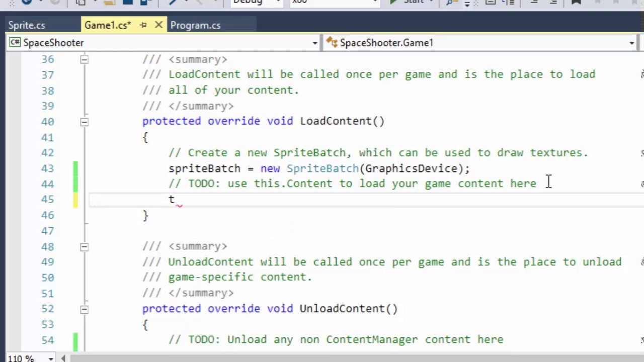This screenshot has width=644, height=362.
Task: Collapse the summary comment at line 36
Action: 84,59
